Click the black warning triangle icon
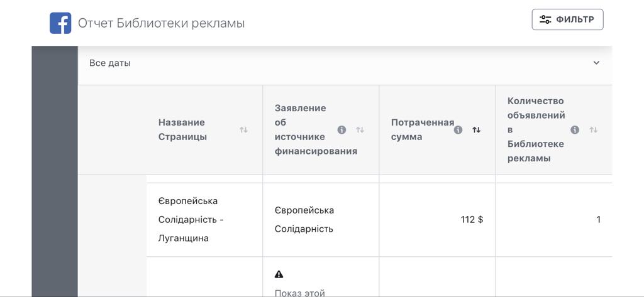Screen dimensions: 644x297 pyautogui.click(x=279, y=274)
